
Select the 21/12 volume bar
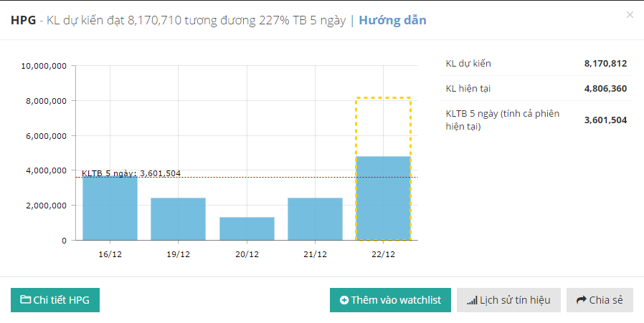point(315,219)
